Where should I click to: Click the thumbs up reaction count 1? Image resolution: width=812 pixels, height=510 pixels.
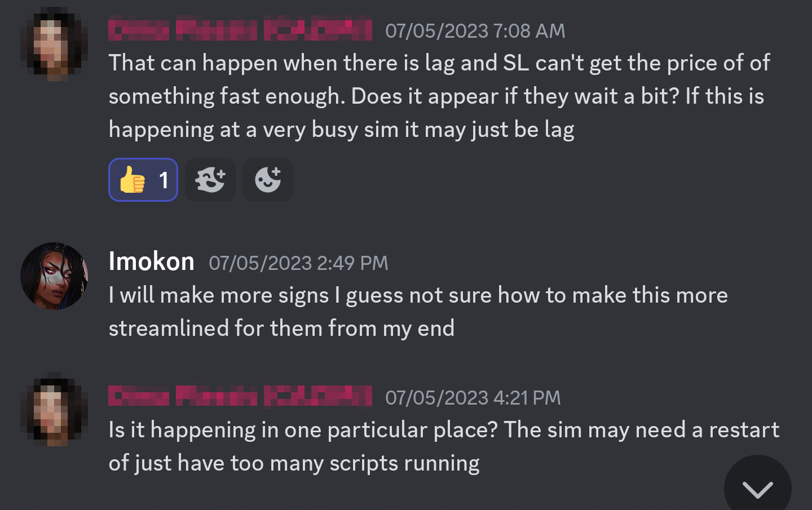pyautogui.click(x=164, y=181)
